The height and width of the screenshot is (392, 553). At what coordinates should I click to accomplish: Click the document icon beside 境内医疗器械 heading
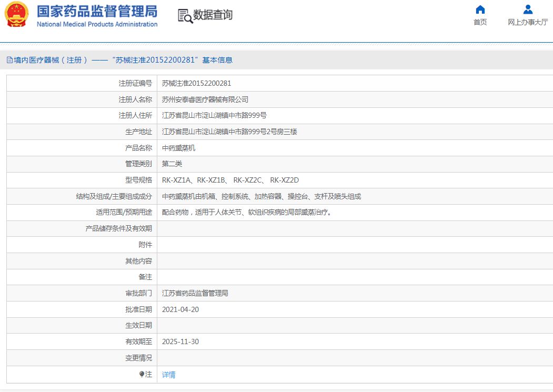(x=9, y=61)
